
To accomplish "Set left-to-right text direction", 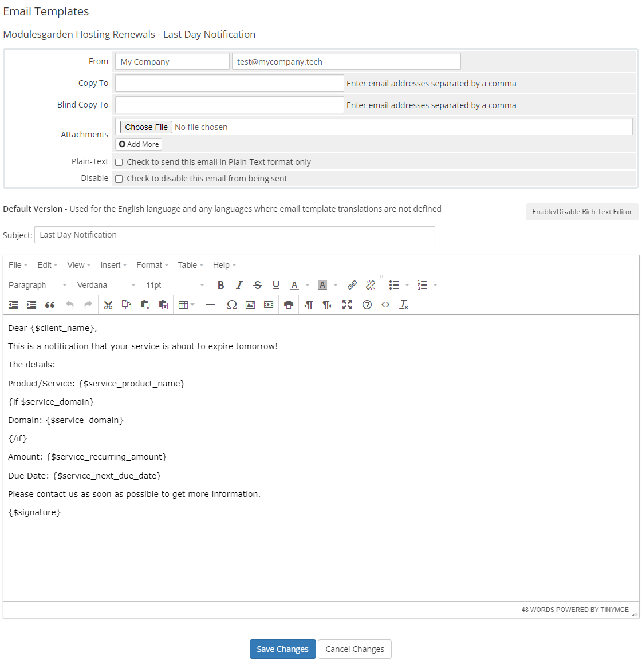I will click(309, 305).
